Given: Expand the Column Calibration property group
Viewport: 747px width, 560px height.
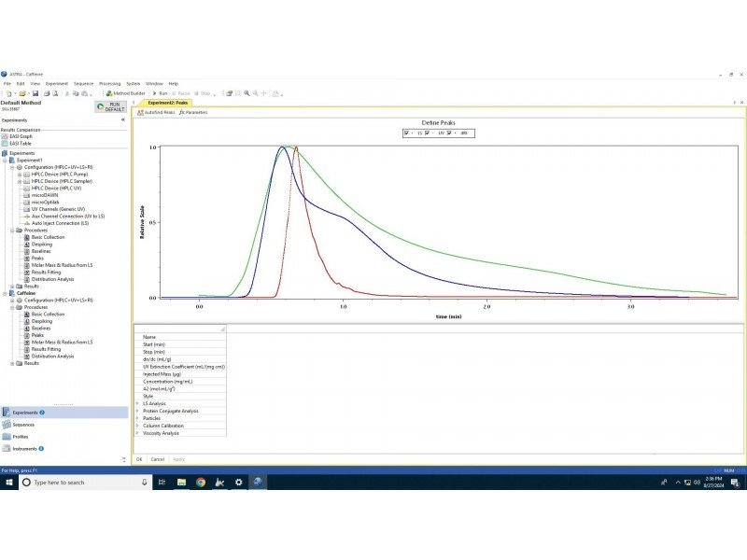Looking at the screenshot, I should point(137,426).
